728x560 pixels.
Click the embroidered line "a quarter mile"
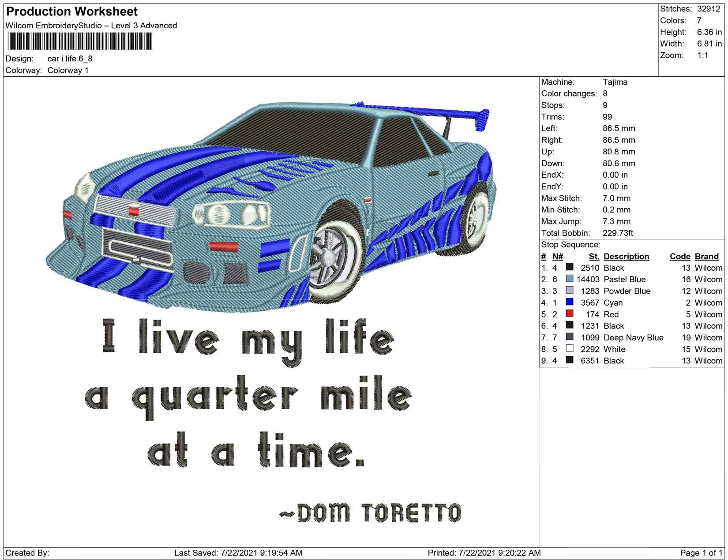coord(248,398)
